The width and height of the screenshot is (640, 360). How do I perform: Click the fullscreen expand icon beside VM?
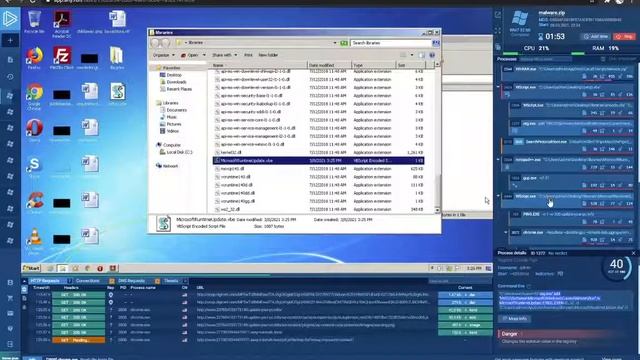498,31
